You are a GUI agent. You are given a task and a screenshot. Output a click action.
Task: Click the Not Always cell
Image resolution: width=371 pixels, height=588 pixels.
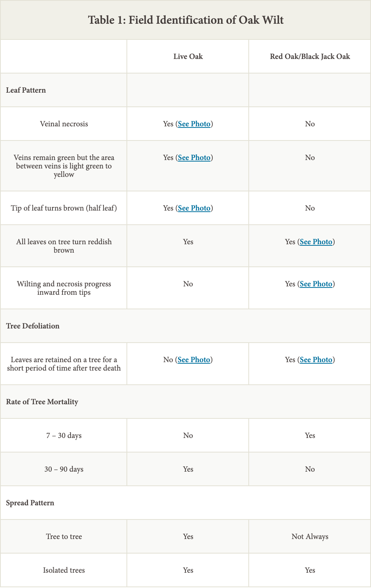point(310,537)
